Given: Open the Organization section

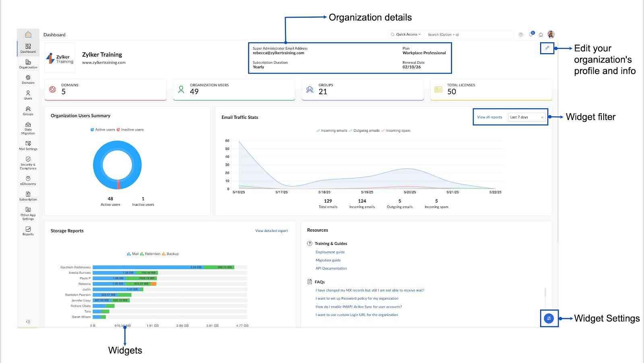Looking at the screenshot, I should tap(28, 64).
